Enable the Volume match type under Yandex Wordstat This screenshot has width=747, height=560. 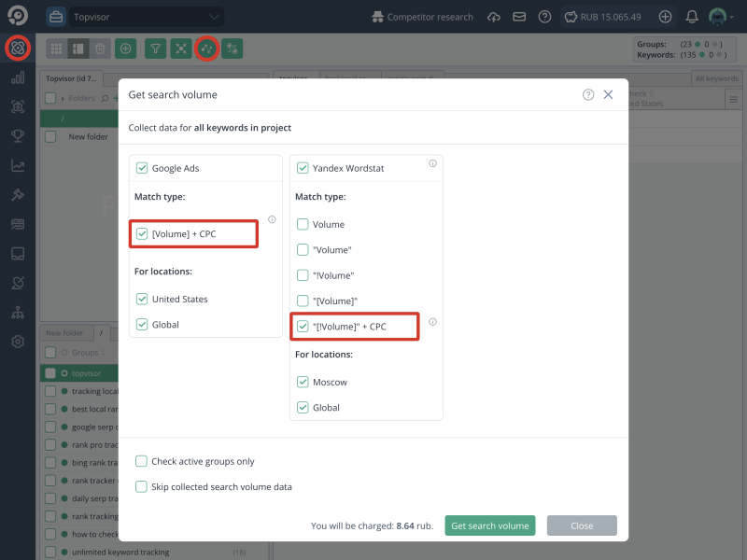pos(303,224)
